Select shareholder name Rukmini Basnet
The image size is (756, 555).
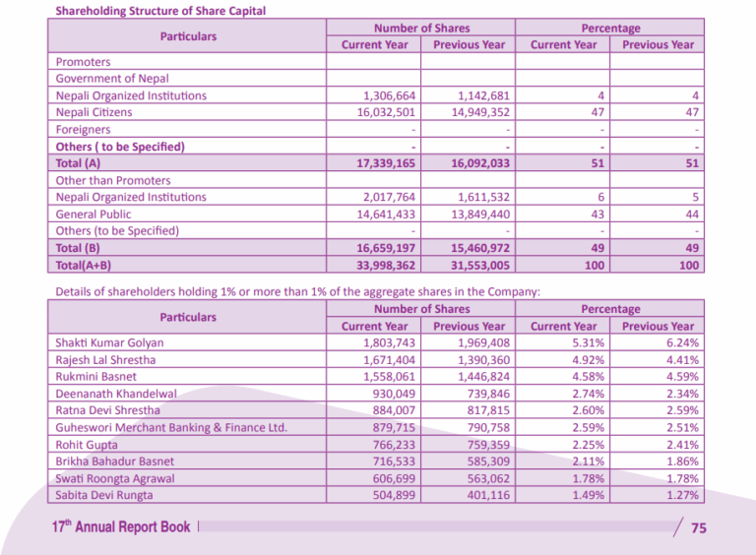tap(96, 376)
